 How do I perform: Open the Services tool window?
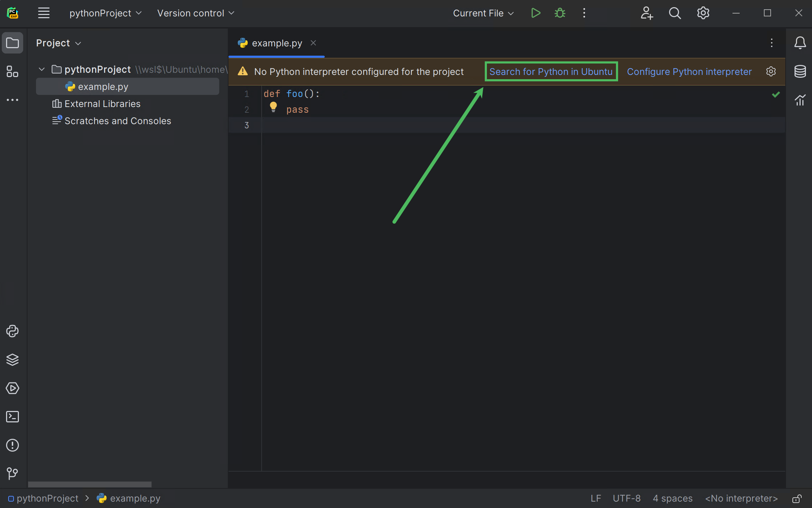12,388
